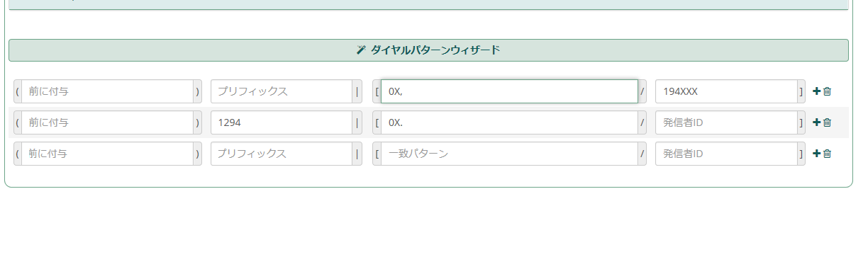
Task: Click caller ID field containing 194XXX
Action: (726, 91)
